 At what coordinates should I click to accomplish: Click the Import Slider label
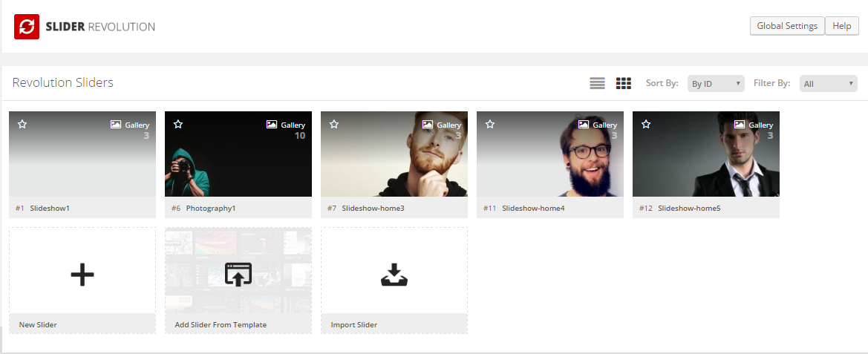tap(354, 324)
